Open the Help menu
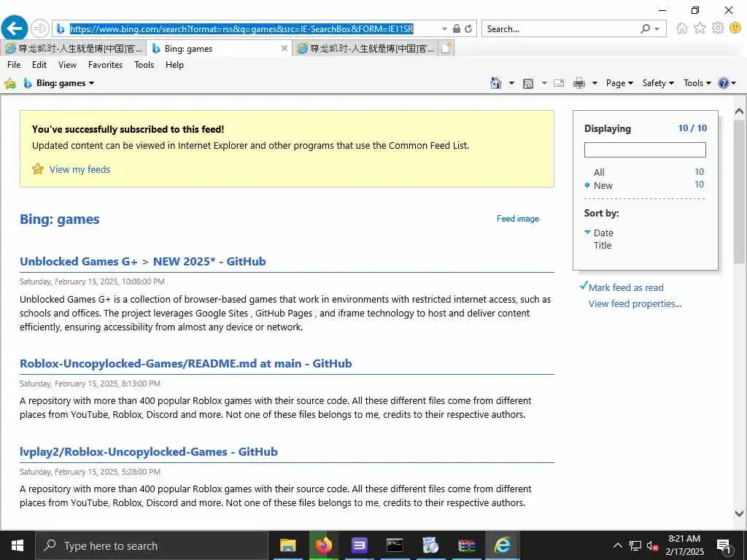The height and width of the screenshot is (560, 747). pyautogui.click(x=174, y=65)
